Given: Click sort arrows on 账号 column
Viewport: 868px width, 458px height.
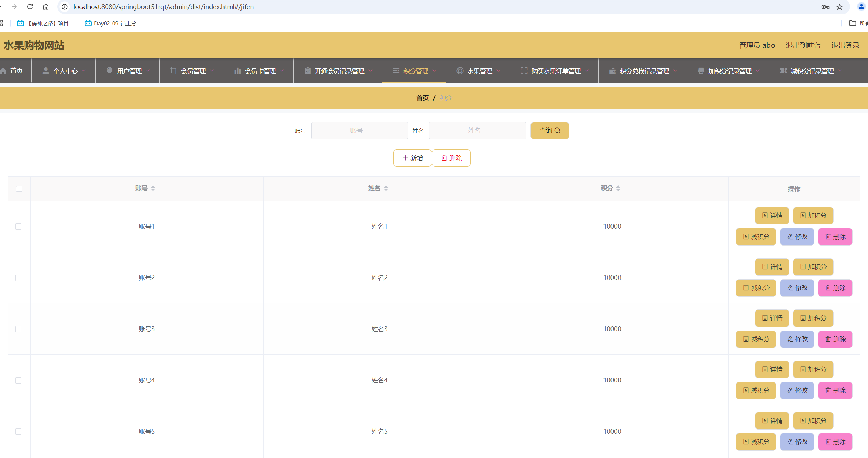Looking at the screenshot, I should (153, 188).
